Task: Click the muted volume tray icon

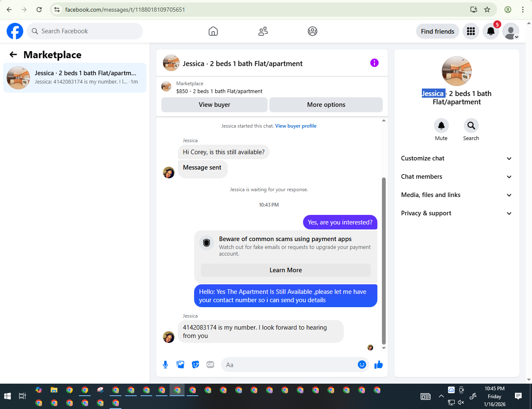Action: [x=461, y=402]
